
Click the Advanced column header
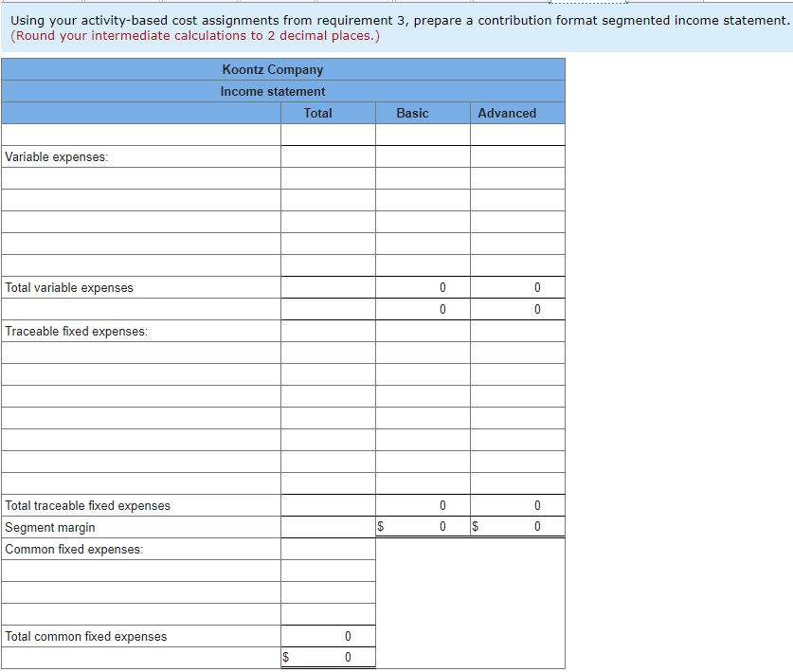tap(507, 113)
